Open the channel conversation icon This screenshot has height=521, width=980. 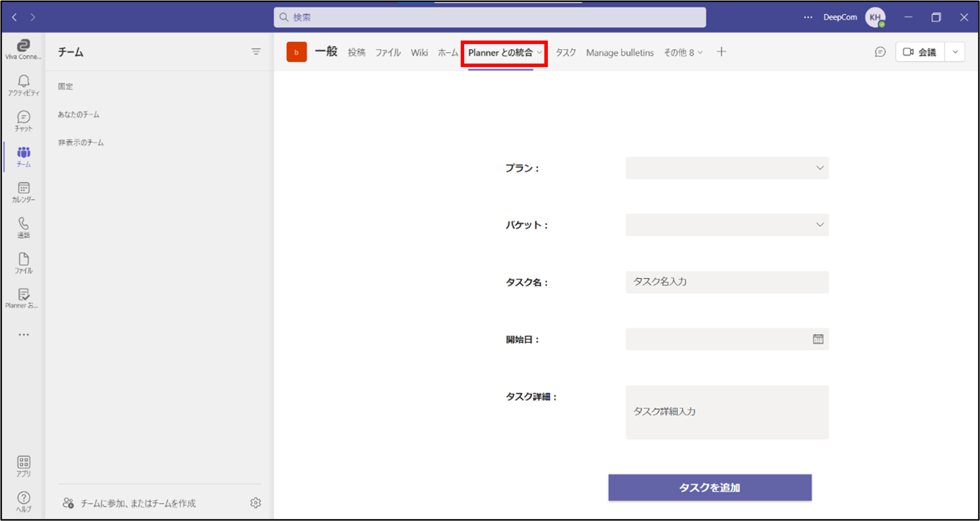click(880, 52)
